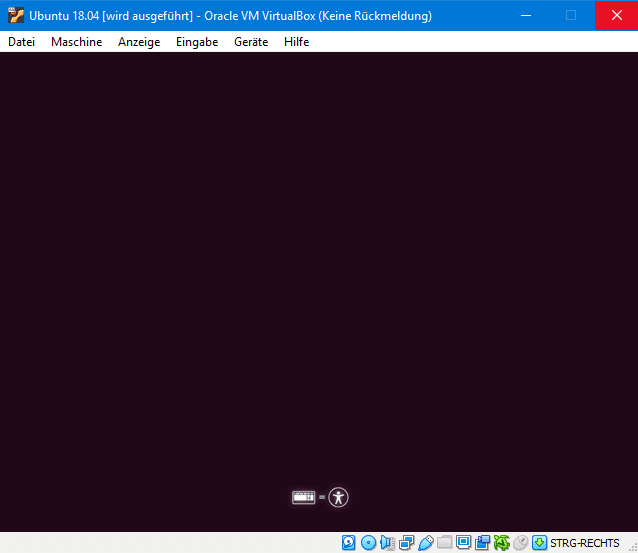Click the network adapters status icon
Image resolution: width=638 pixels, height=553 pixels.
coord(406,542)
